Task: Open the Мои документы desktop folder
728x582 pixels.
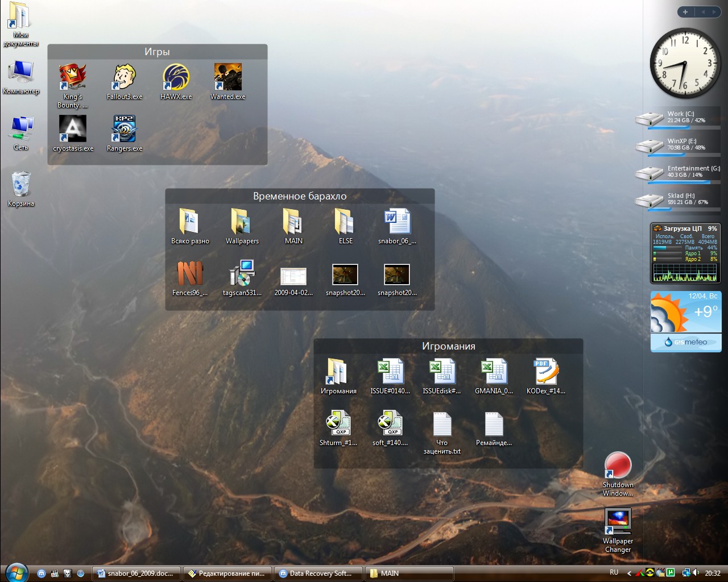Action: pyautogui.click(x=20, y=24)
